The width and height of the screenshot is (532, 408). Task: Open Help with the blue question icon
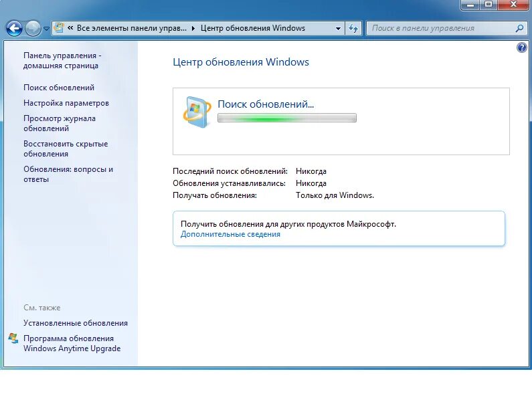pyautogui.click(x=521, y=47)
